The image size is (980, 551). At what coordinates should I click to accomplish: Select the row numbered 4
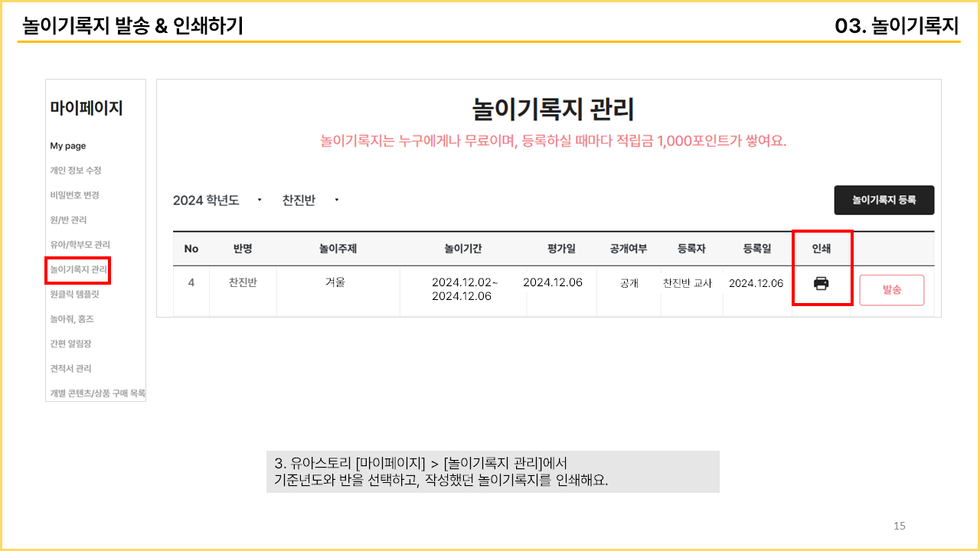[191, 282]
